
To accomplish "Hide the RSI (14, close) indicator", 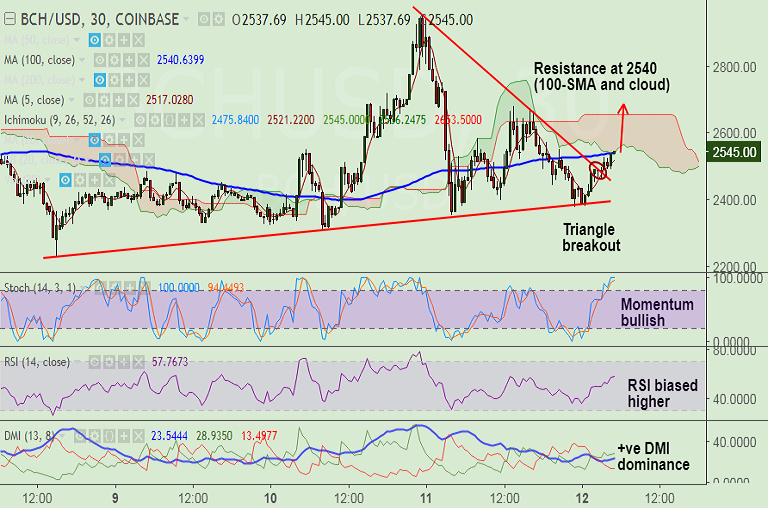I will (95, 363).
